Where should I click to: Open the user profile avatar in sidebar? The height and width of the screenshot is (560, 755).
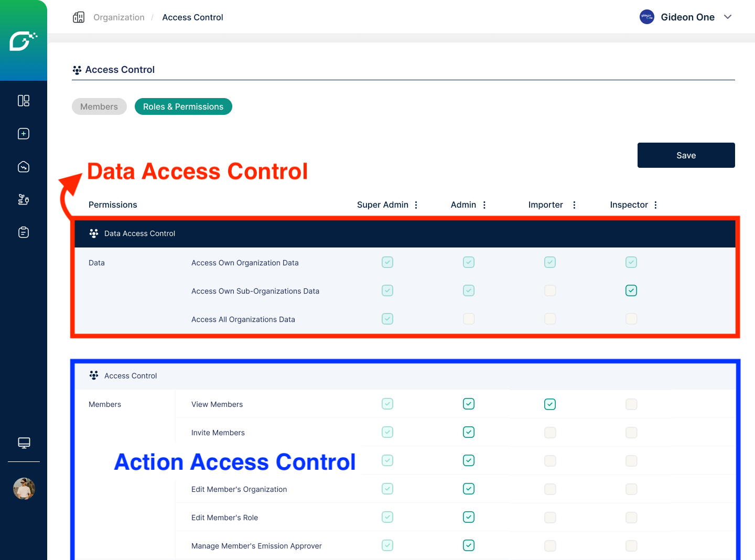[24, 489]
